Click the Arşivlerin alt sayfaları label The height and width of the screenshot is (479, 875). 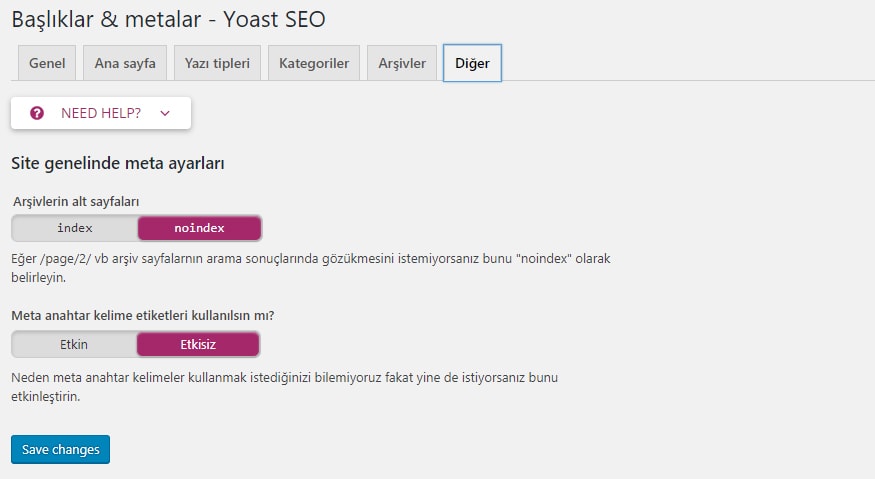point(75,201)
